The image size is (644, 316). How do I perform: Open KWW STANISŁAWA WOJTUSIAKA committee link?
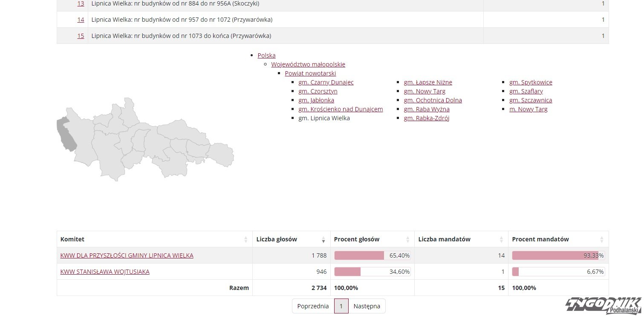(105, 272)
